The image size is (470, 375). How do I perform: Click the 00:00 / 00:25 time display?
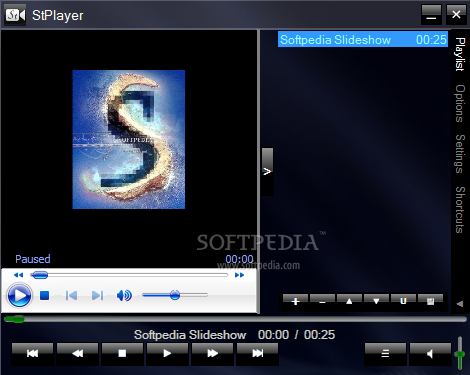tap(296, 335)
